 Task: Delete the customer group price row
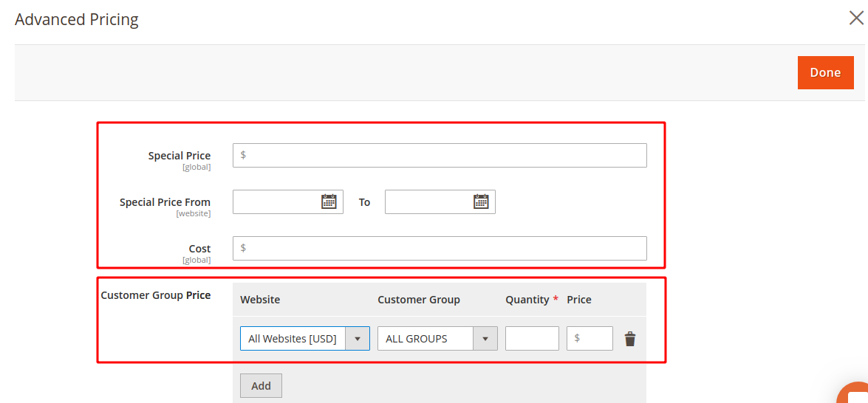[x=630, y=339]
